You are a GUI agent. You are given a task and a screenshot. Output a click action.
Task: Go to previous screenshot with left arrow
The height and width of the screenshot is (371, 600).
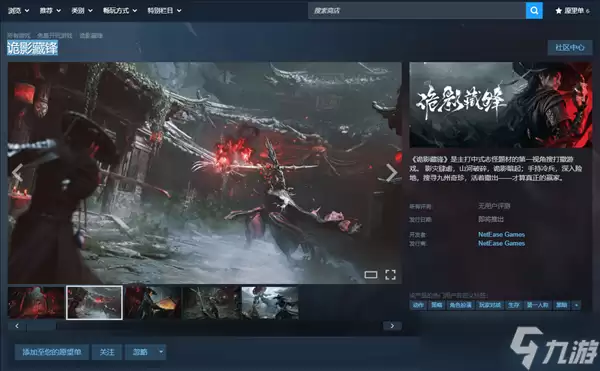click(17, 173)
